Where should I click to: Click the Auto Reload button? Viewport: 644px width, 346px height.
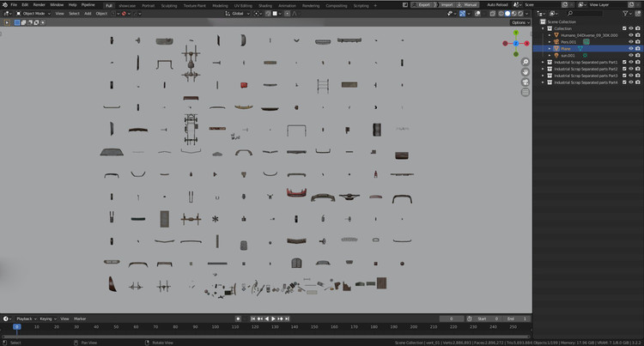pyautogui.click(x=497, y=5)
